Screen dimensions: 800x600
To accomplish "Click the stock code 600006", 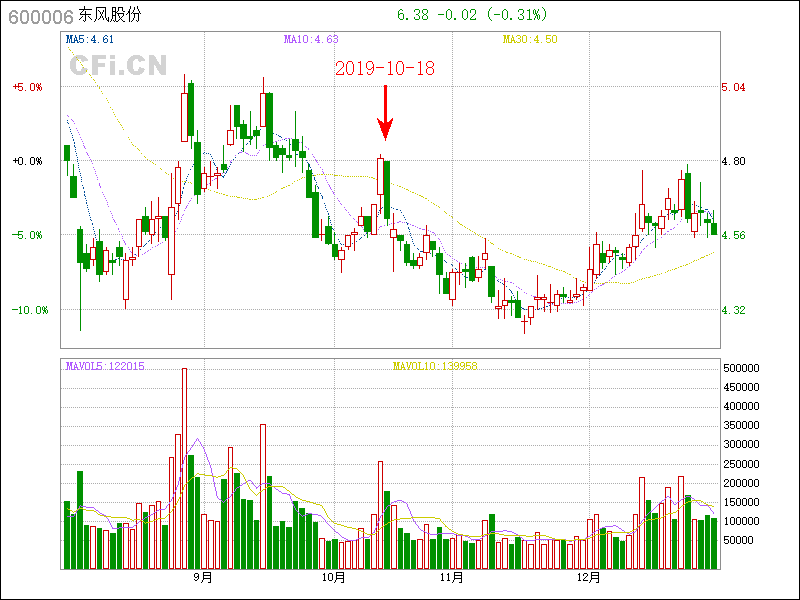I will pos(41,16).
